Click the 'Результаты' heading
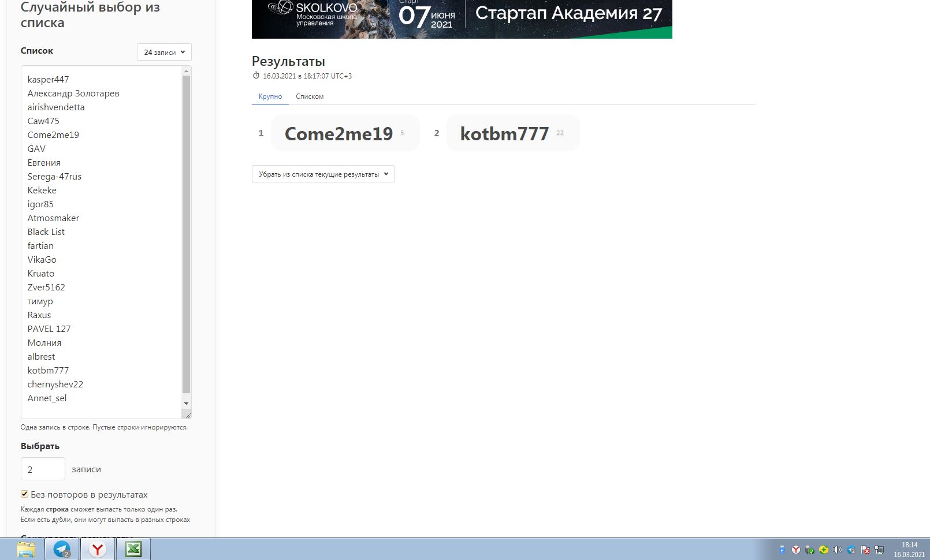The height and width of the screenshot is (560, 930). 288,61
